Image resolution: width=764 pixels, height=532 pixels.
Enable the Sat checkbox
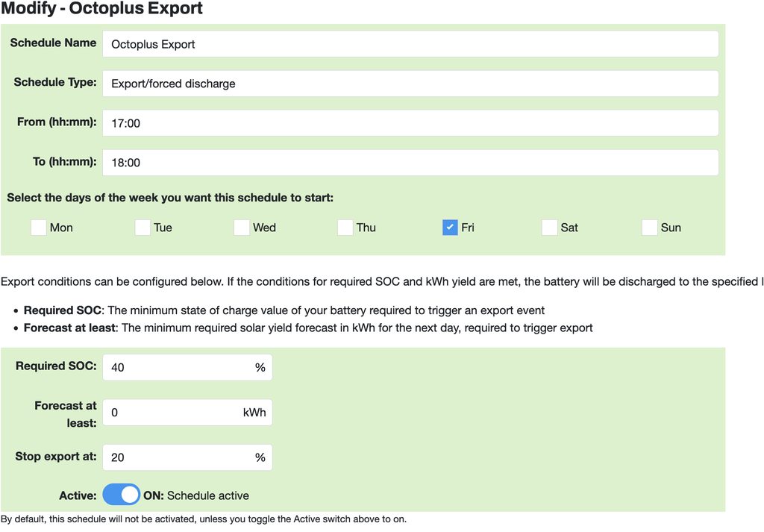click(549, 228)
